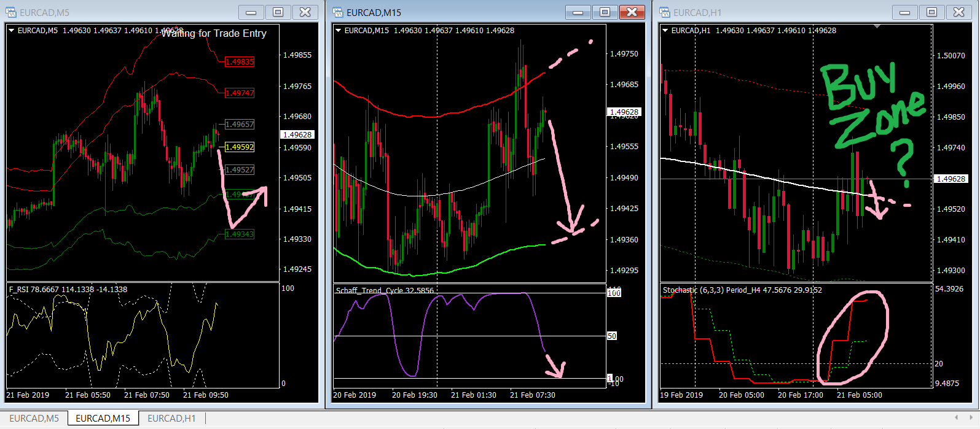
Task: Open the EURCAD,M15 chart dropdown triangle
Action: 338,30
